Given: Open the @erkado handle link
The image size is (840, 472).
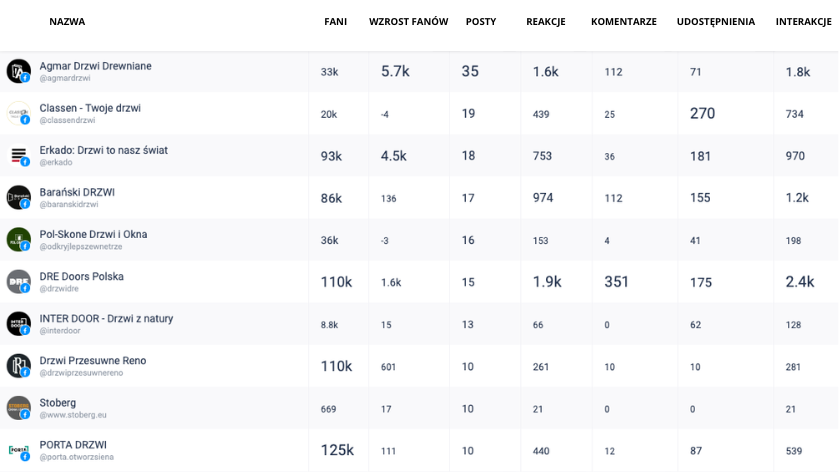Looking at the screenshot, I should click(x=56, y=162).
